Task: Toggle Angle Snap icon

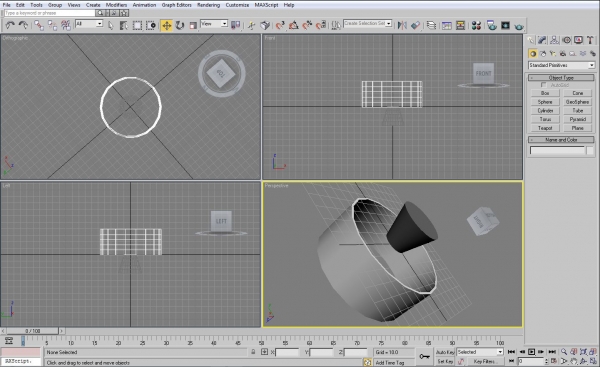Action: tap(293, 25)
